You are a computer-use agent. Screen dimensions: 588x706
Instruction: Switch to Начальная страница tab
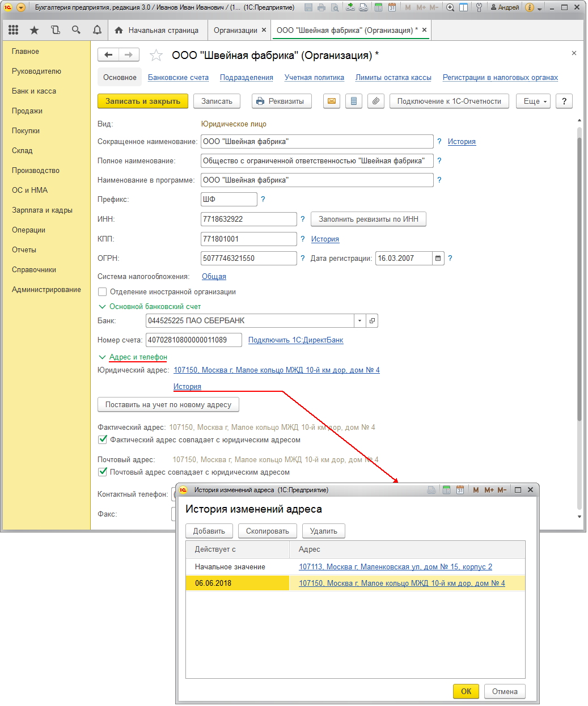[156, 30]
